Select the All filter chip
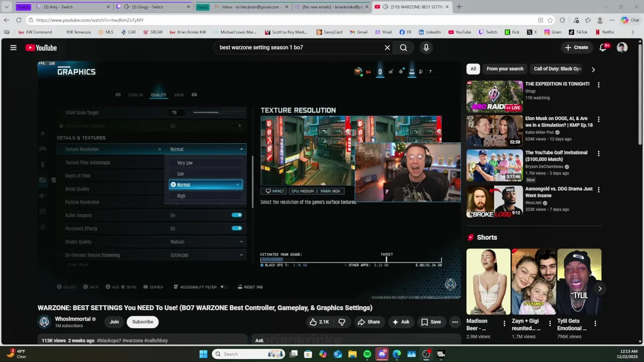This screenshot has width=644, height=362. pyautogui.click(x=473, y=69)
